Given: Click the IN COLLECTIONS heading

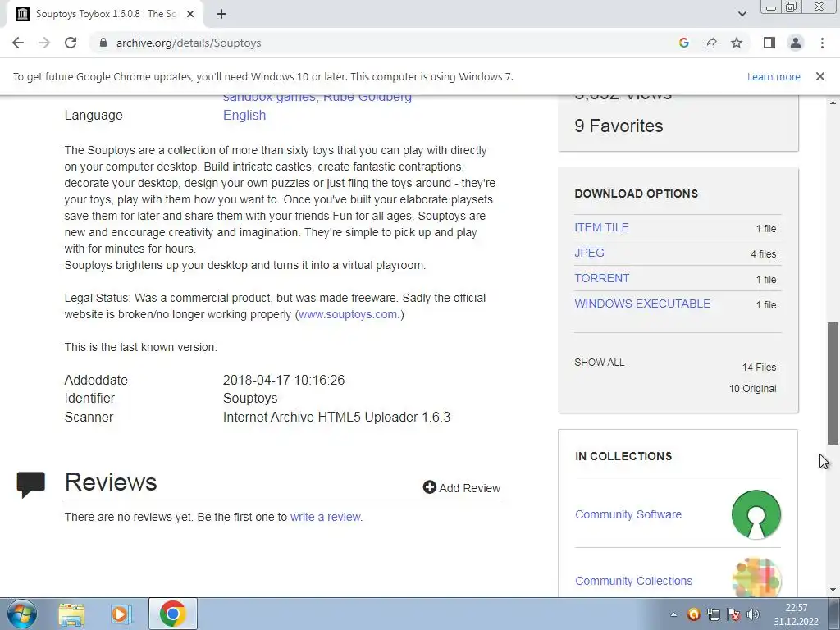Looking at the screenshot, I should point(623,456).
